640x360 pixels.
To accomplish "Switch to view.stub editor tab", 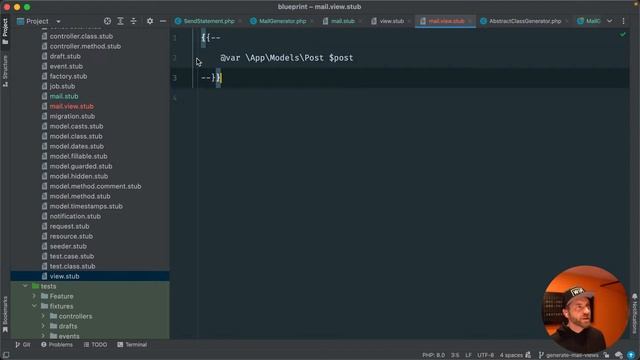I will 391,21.
